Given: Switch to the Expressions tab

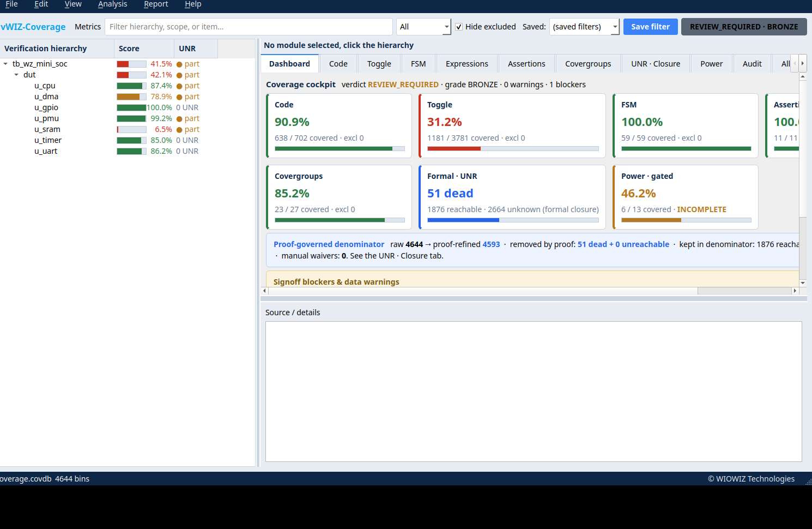Looking at the screenshot, I should (x=467, y=64).
